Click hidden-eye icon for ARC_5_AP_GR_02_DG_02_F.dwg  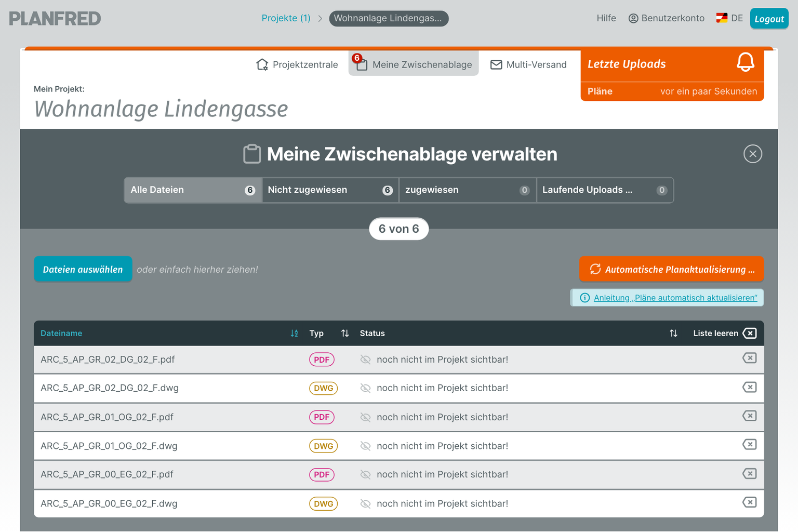[365, 388]
